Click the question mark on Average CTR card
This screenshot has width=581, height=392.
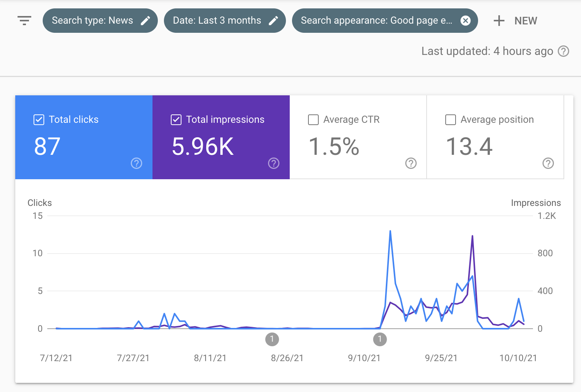pos(411,163)
